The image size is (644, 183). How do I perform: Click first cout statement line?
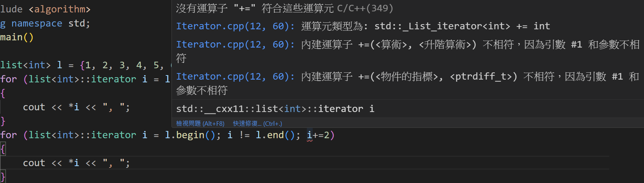pos(76,107)
